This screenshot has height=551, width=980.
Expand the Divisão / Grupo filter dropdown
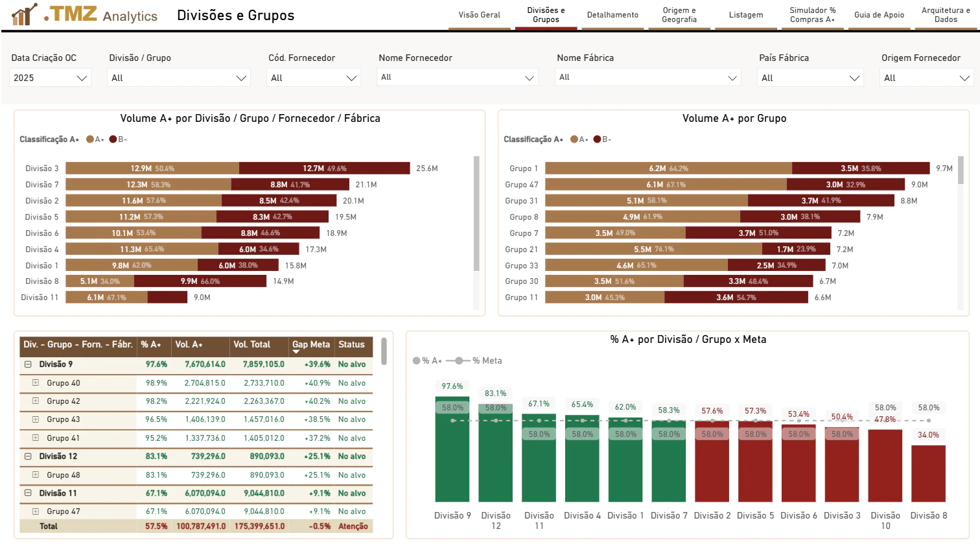179,78
